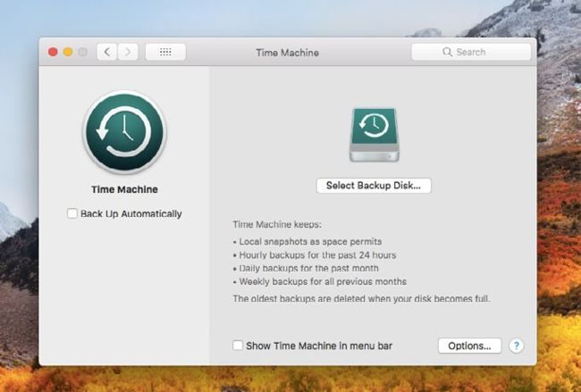Click the bold Time Machine label
Image resolution: width=581 pixels, height=392 pixels.
[124, 189]
